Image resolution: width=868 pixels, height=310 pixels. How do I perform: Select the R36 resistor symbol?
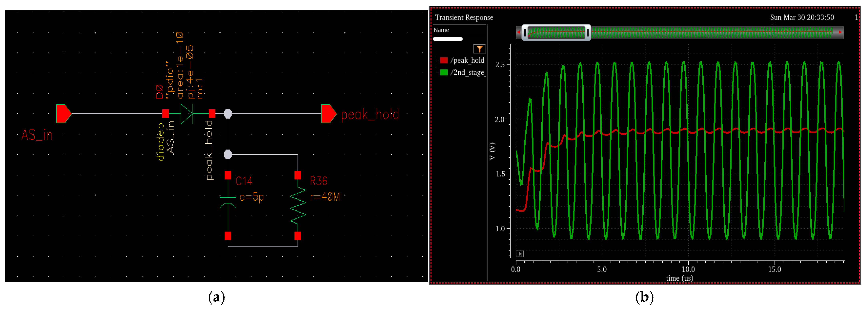(298, 205)
